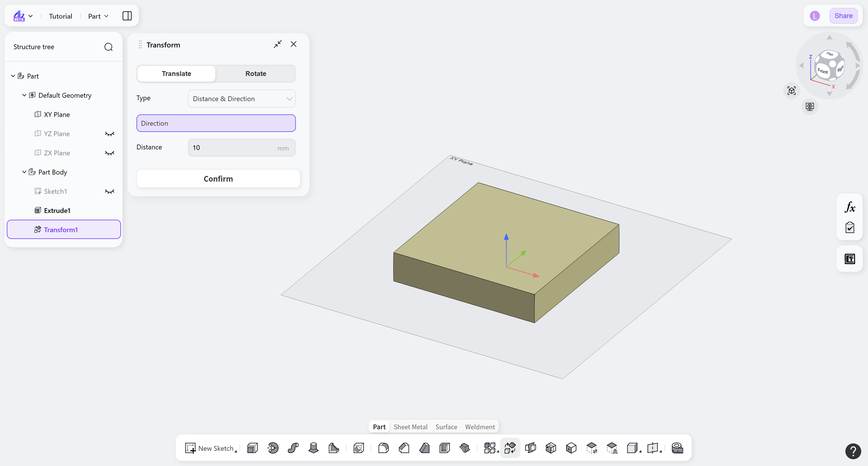The width and height of the screenshot is (868, 466).
Task: Open the help question mark button
Action: [853, 451]
